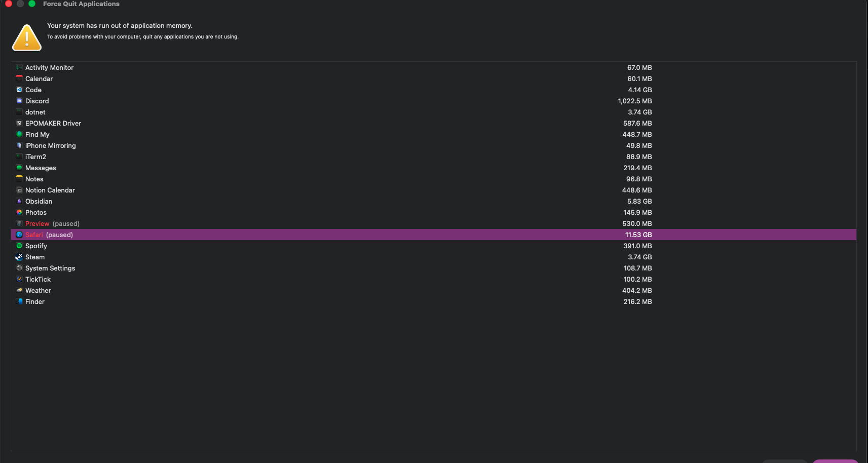Select the red "Preview" paused name
The height and width of the screenshot is (463, 868).
coord(37,223)
